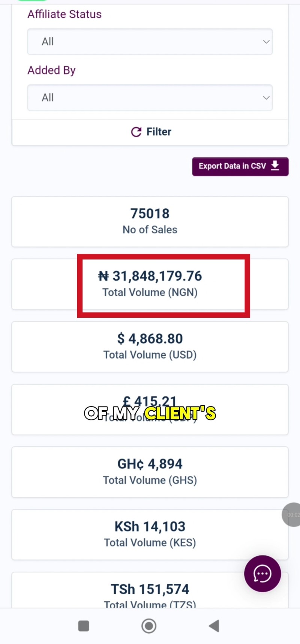Tap the Android recent apps square icon

click(x=84, y=626)
